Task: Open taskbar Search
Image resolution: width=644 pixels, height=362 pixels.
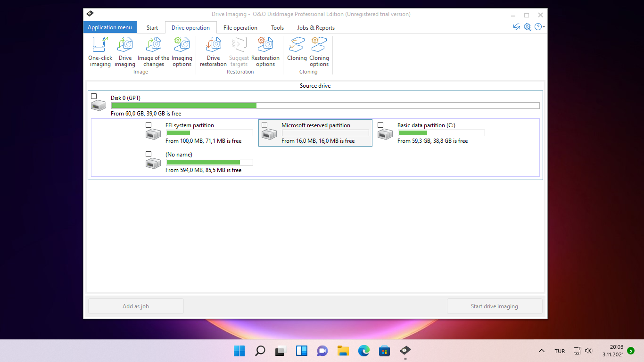Action: [x=260, y=351]
